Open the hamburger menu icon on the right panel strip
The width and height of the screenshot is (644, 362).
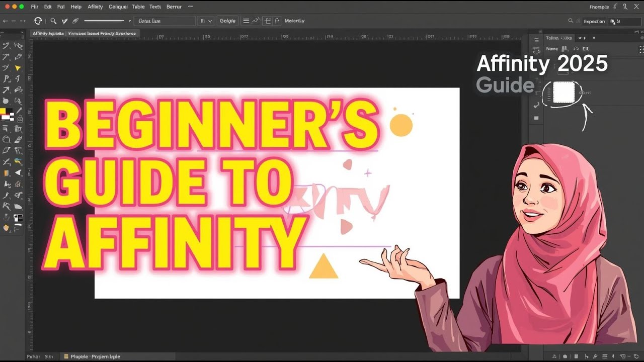click(536, 39)
